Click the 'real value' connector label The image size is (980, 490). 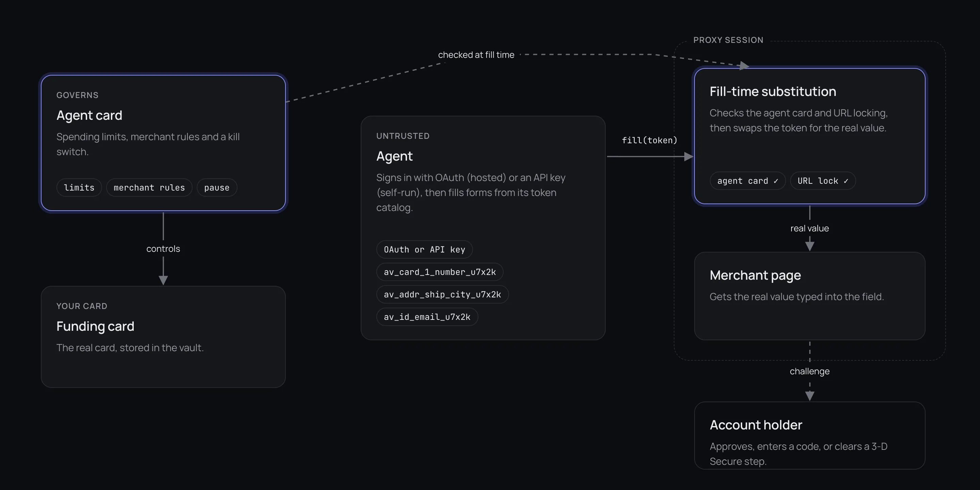tap(810, 228)
